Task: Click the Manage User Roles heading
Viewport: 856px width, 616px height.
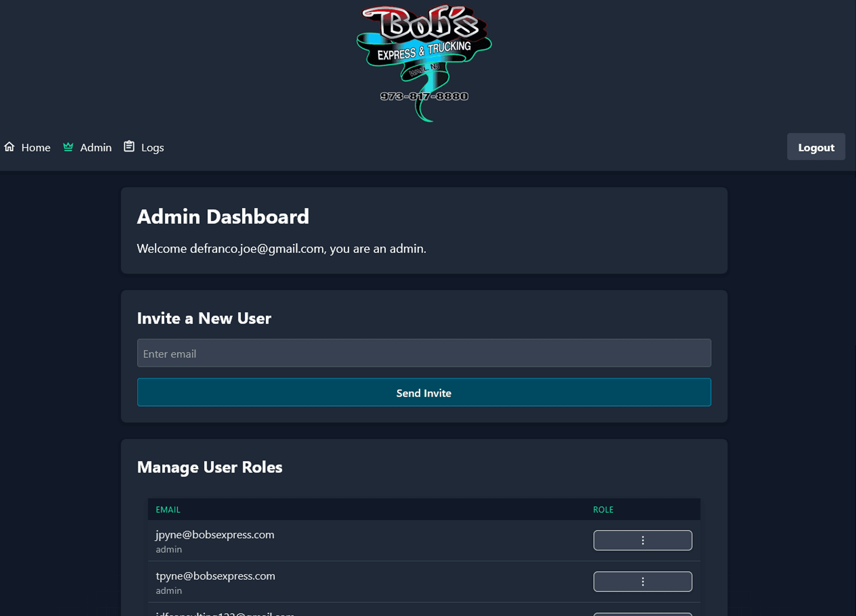Action: click(210, 467)
